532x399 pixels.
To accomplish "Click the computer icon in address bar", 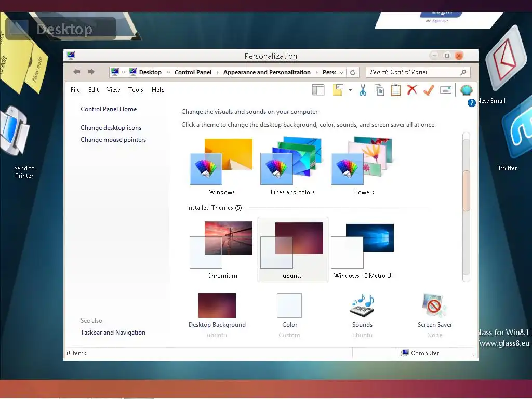I will point(115,72).
